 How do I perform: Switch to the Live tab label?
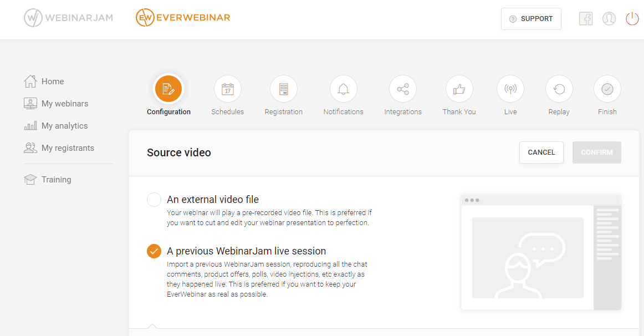click(x=510, y=112)
